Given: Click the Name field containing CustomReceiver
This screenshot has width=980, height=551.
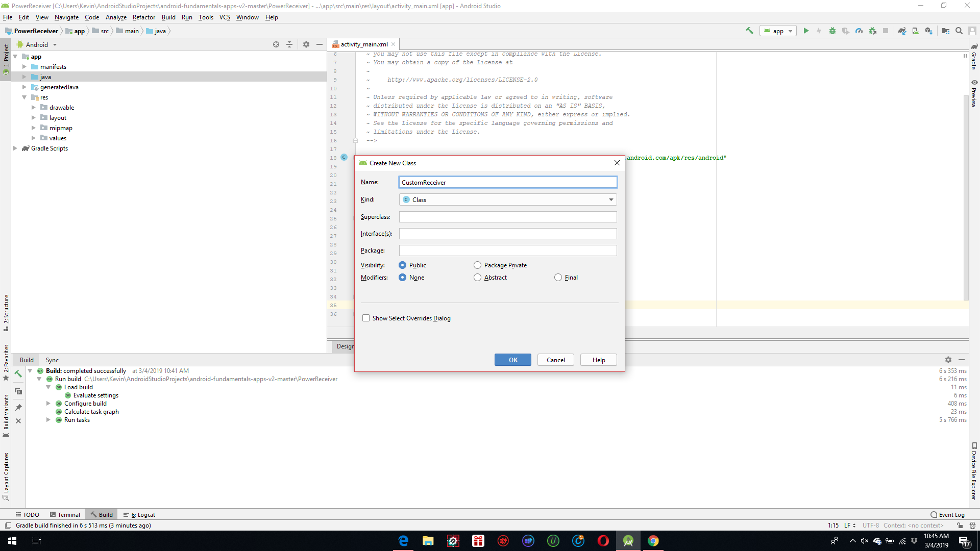Looking at the screenshot, I should coord(508,182).
